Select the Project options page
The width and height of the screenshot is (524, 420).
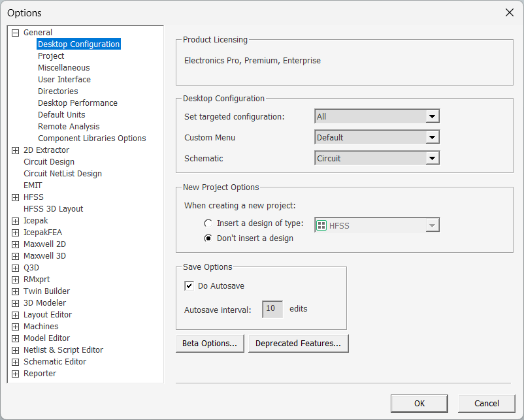51,56
